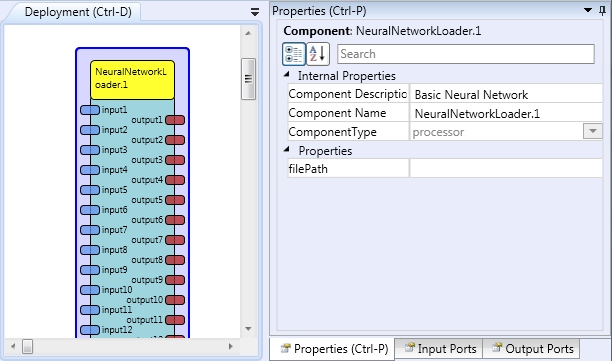Switch to the Input Ports tab
This screenshot has width=612, height=361.
(439, 349)
